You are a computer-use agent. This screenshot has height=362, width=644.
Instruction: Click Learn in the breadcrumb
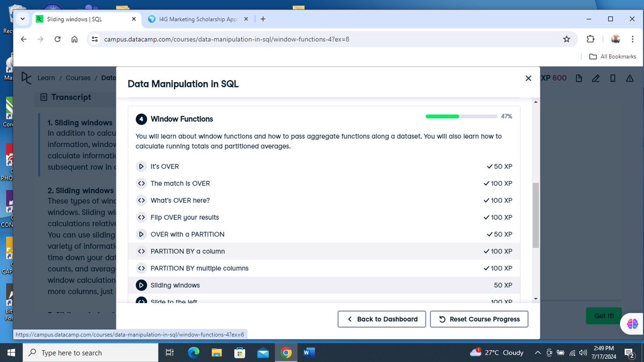[x=46, y=78]
